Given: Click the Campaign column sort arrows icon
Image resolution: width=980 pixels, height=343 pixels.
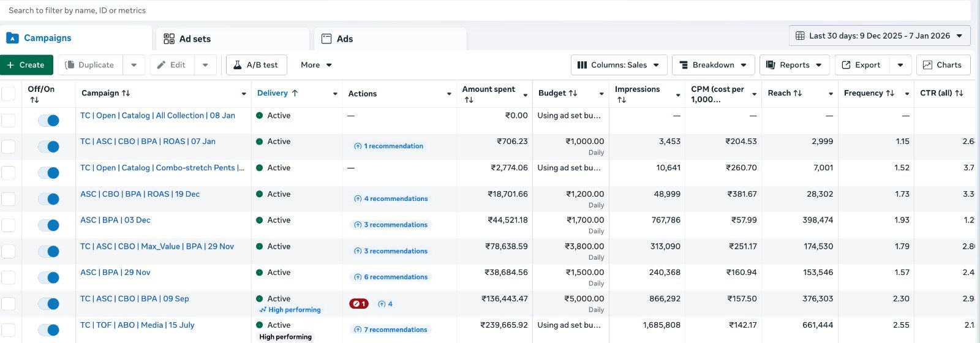Looking at the screenshot, I should coord(126,93).
